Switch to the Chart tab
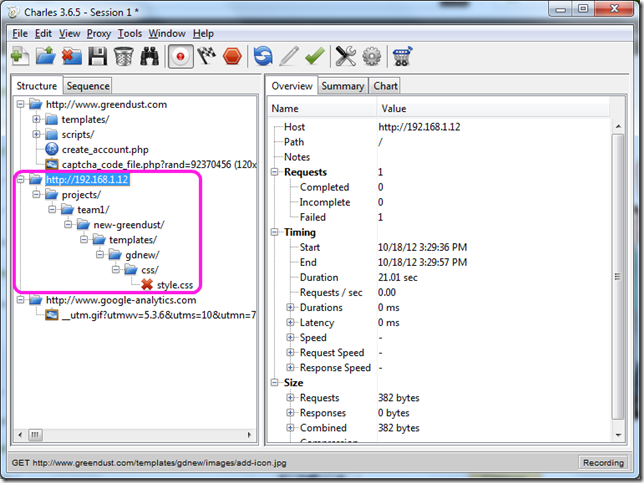Image resolution: width=644 pixels, height=483 pixels. pos(385,86)
